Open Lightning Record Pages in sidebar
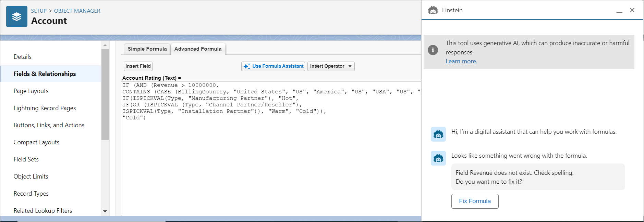This screenshot has width=644, height=222. click(45, 108)
